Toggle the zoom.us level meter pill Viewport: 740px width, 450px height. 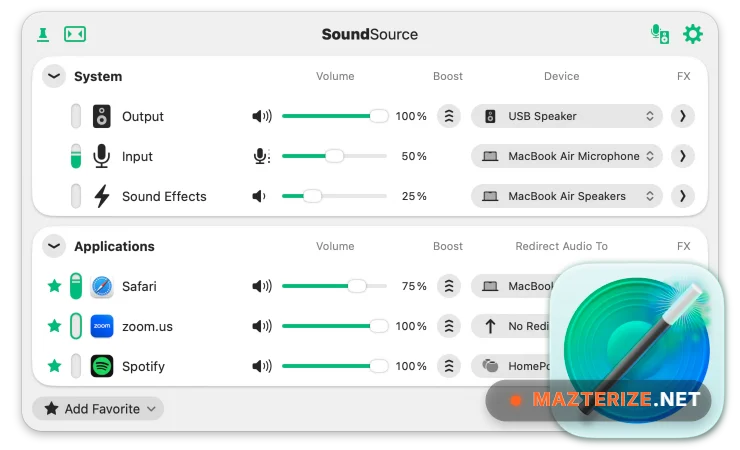pos(76,326)
